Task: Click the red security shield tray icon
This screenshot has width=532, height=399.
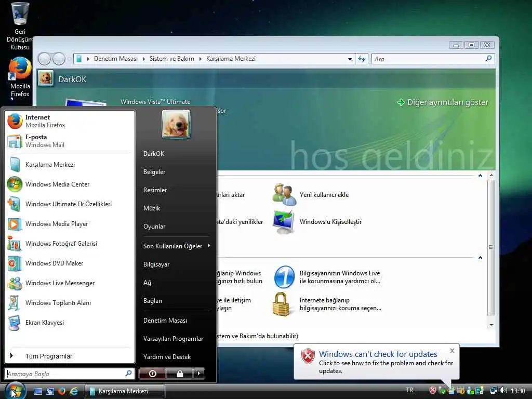Action: (433, 391)
